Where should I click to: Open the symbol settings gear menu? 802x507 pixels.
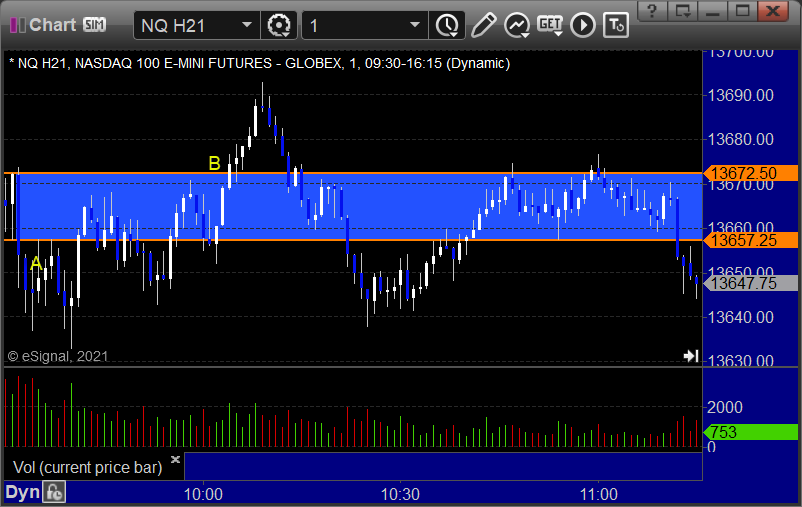[x=279, y=25]
